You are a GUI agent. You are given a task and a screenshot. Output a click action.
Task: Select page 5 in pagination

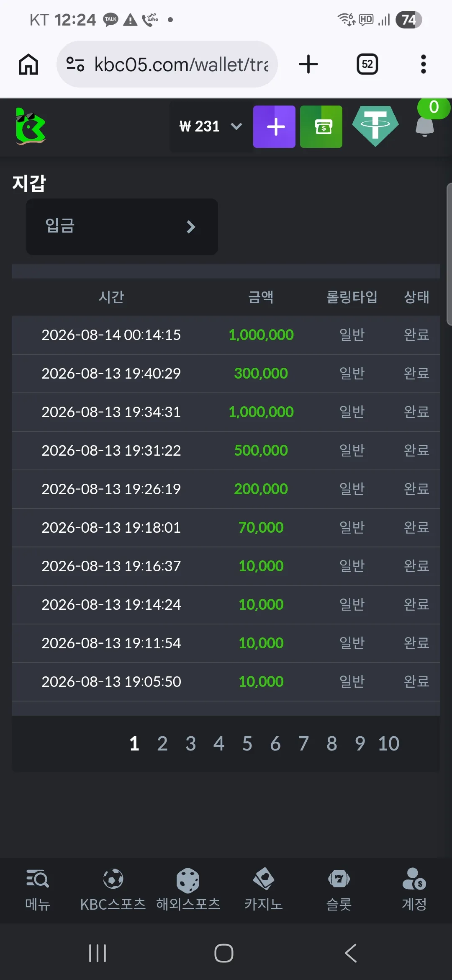[x=247, y=744]
